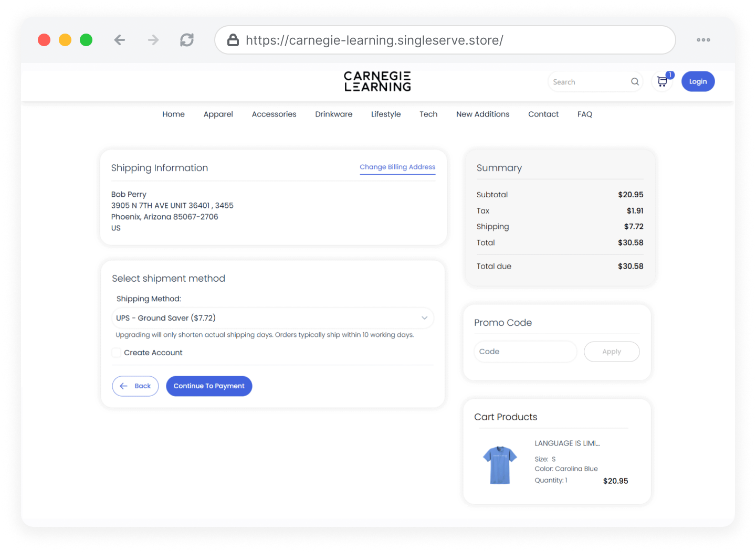Image resolution: width=756 pixels, height=552 pixels.
Task: Click the Shipping $7.72 amount
Action: pos(634,227)
